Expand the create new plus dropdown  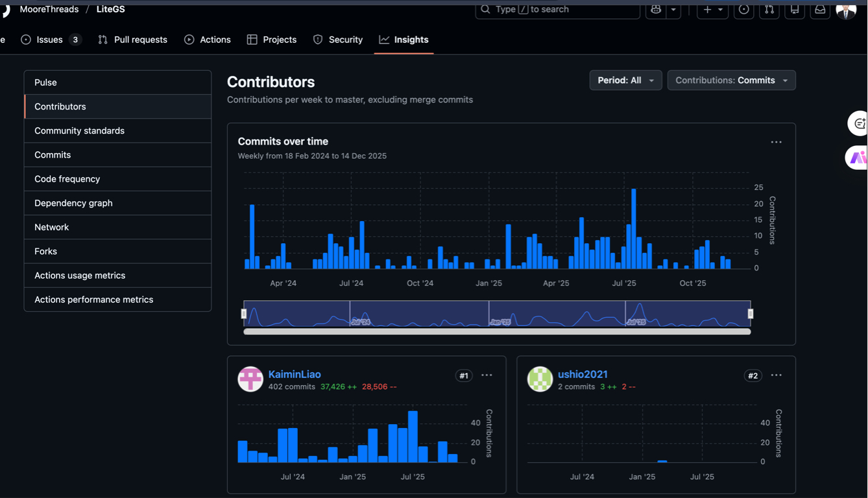point(712,10)
